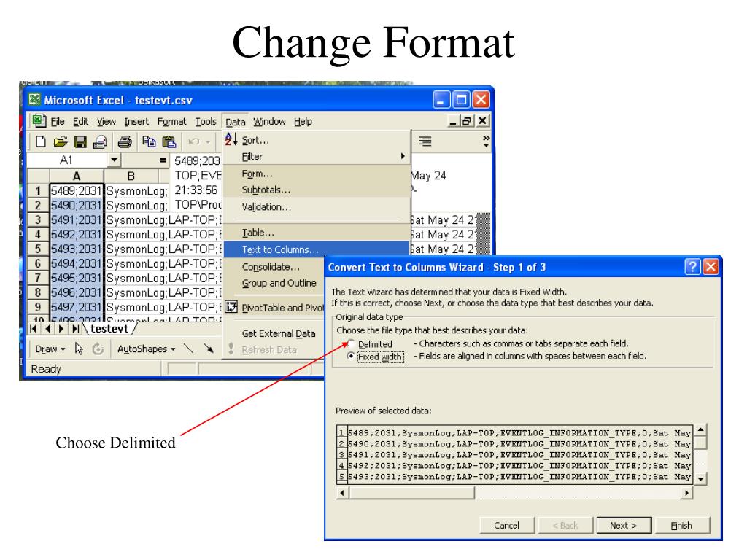The image size is (747, 560).
Task: Open the Draw dropdown menu
Action: 50,349
